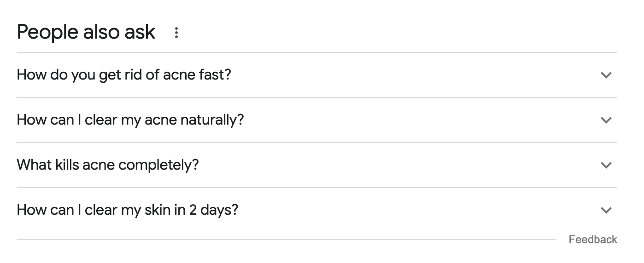
Task: Expand "How can I clear my acne naturally?"
Action: point(317,120)
